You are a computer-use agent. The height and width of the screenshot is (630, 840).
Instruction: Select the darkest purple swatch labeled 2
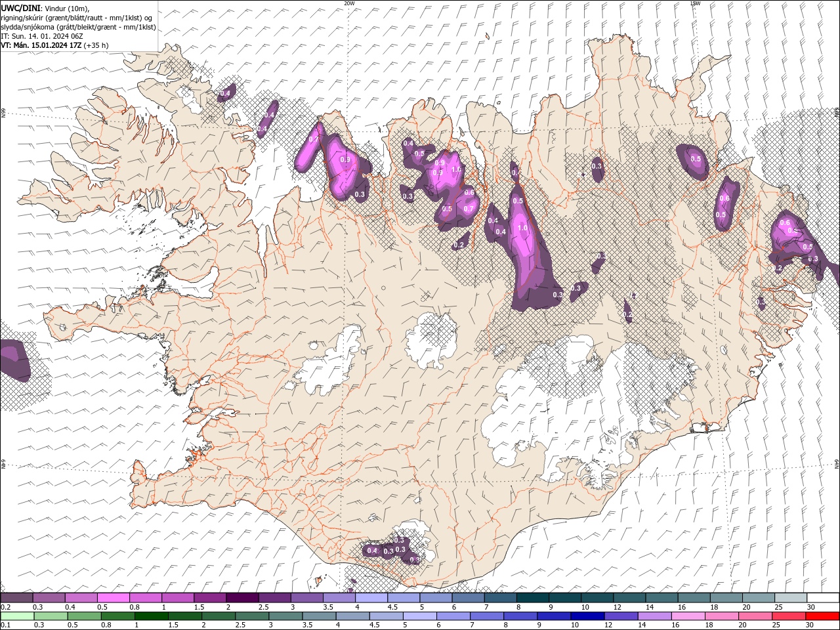pos(242,598)
